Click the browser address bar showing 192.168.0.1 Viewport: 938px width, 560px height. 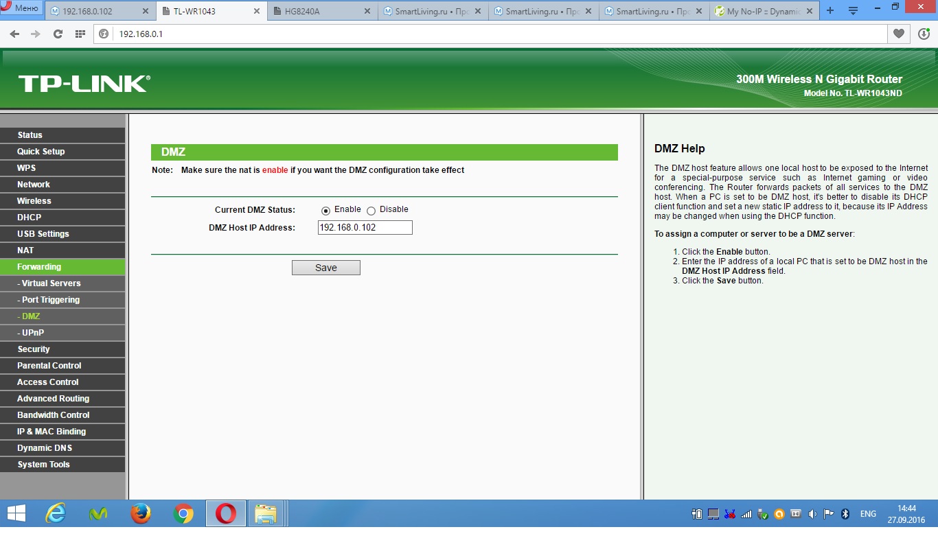pyautogui.click(x=491, y=34)
